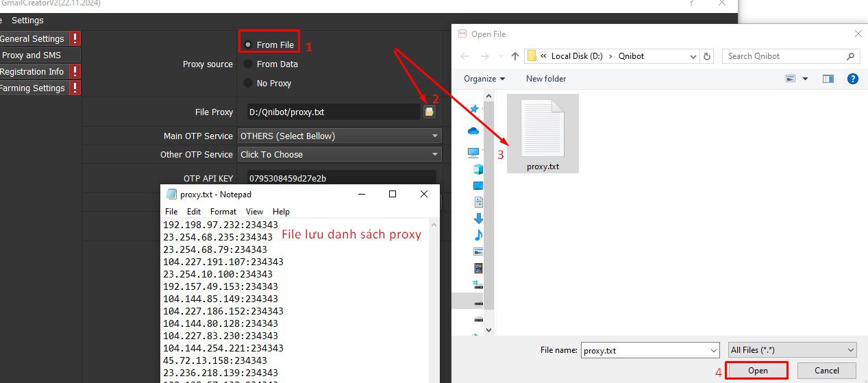Click the back arrow in Open File

464,56
